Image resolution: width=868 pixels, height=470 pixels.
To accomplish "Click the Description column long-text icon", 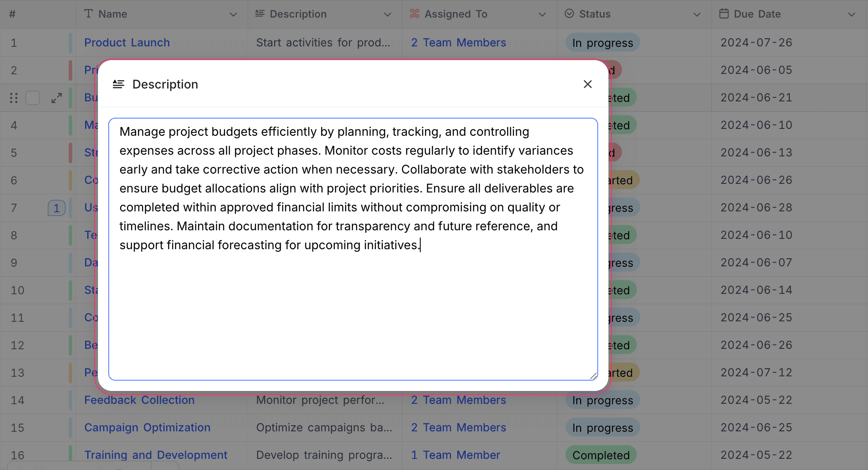I will tap(260, 14).
